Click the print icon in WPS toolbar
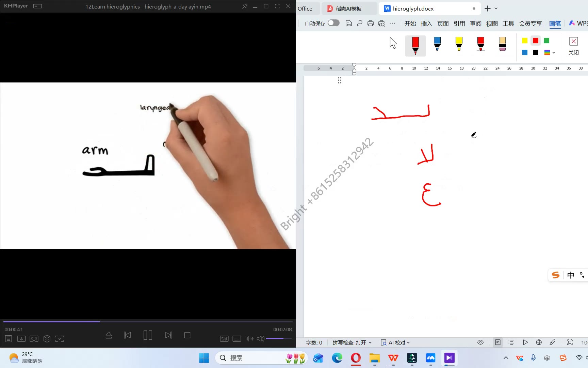Viewport: 588px width, 368px height. [x=371, y=23]
